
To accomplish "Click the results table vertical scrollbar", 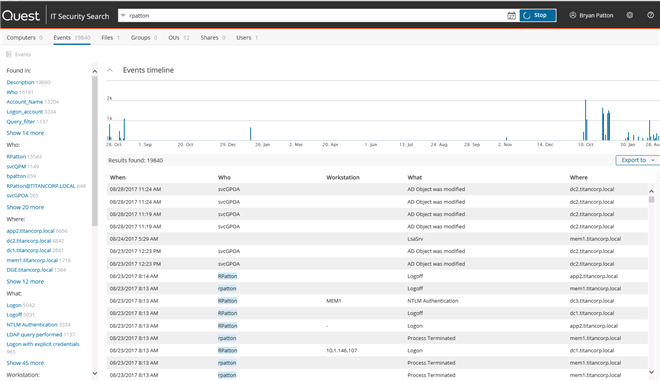I will click(x=651, y=281).
